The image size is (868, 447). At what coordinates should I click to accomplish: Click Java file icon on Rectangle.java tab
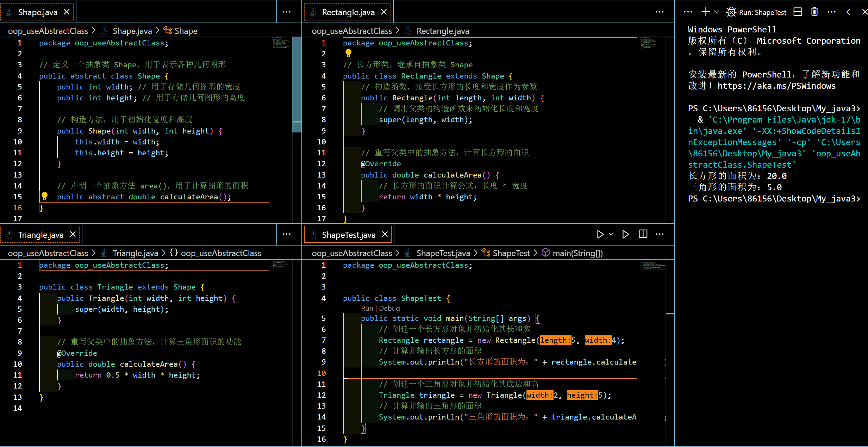(313, 12)
